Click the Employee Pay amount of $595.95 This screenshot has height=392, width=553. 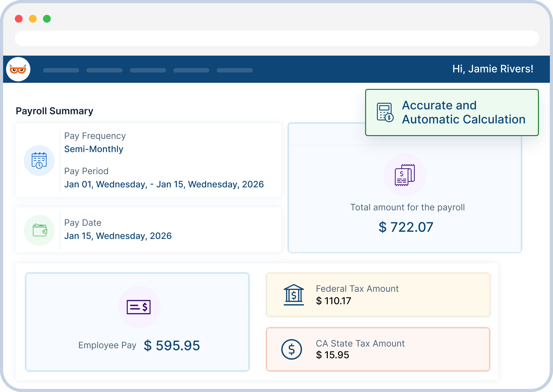172,345
